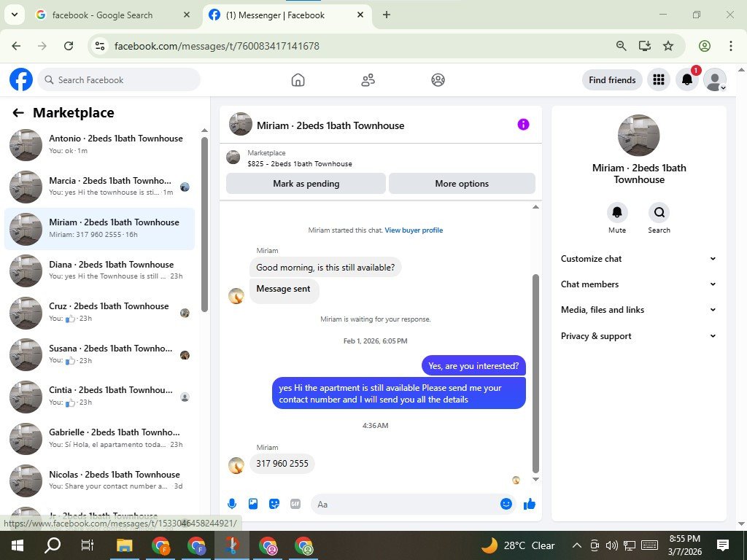Click the Search Facebook input field
The width and height of the screenshot is (747, 560).
[119, 80]
